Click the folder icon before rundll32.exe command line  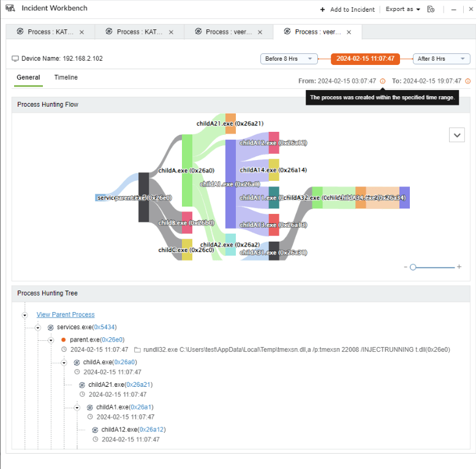pyautogui.click(x=137, y=350)
